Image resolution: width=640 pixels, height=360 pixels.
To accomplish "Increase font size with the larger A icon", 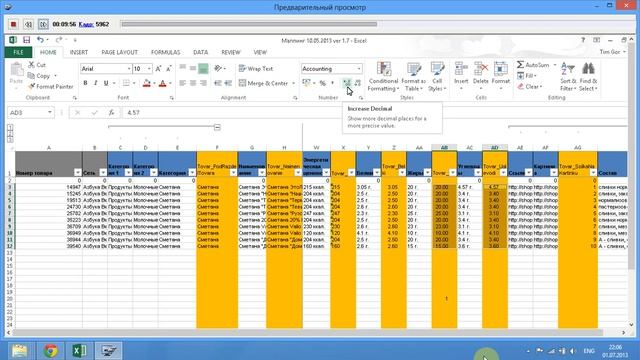I will (x=159, y=69).
